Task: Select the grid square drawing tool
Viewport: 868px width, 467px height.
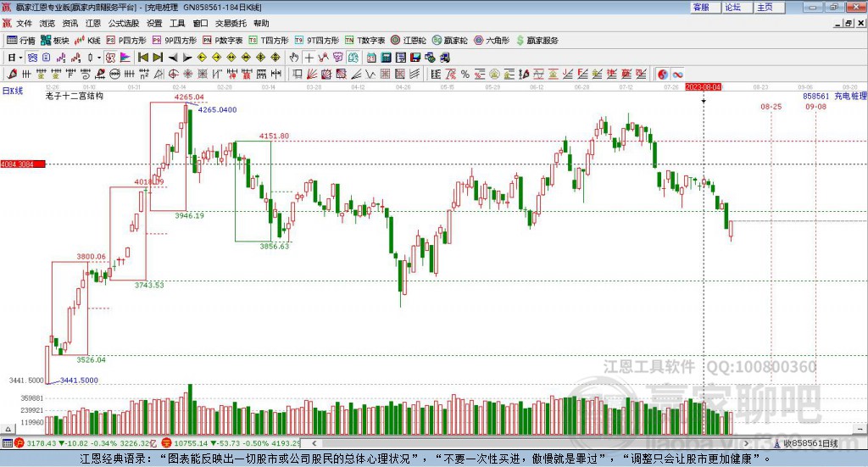Action: [386, 74]
